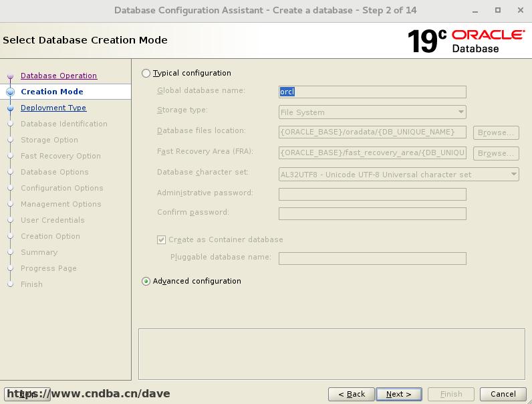This screenshot has width=532, height=404.
Task: Go back to previous step
Action: point(352,394)
